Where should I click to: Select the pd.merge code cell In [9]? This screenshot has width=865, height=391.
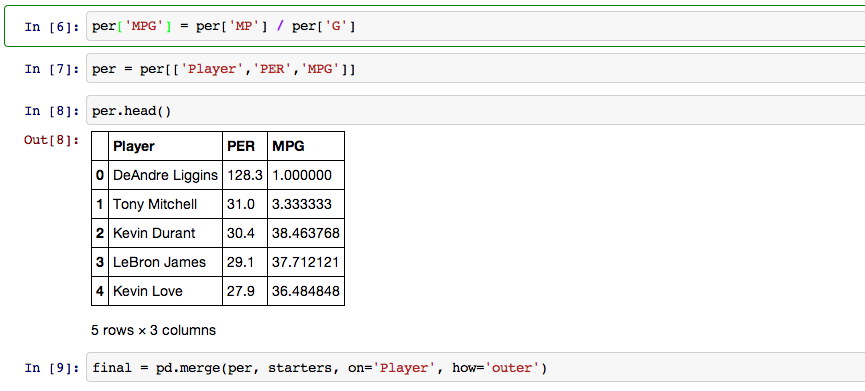click(x=476, y=367)
